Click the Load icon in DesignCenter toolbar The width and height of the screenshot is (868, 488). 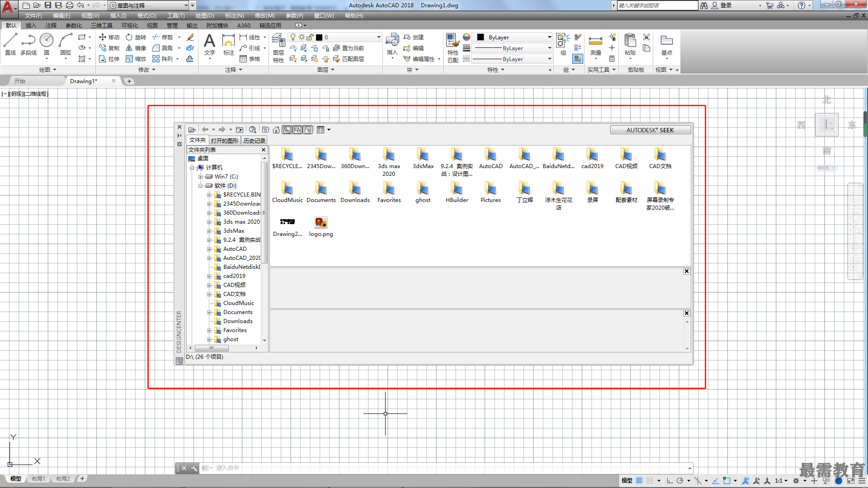pos(192,130)
